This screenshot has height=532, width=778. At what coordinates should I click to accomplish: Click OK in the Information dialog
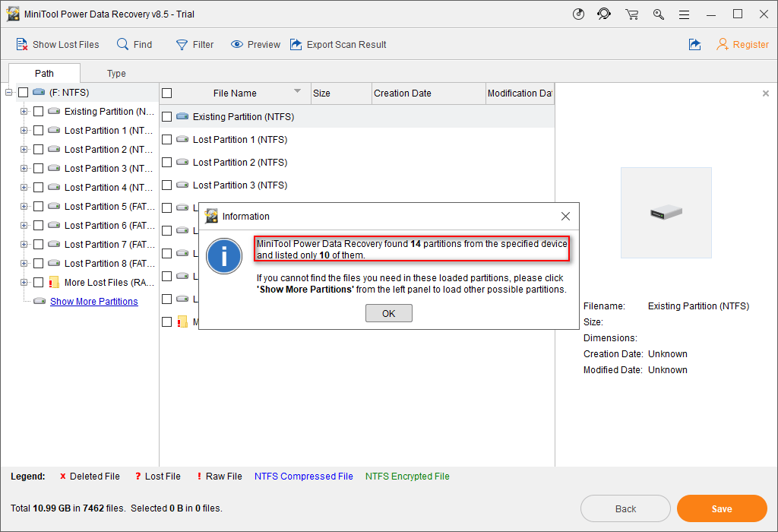388,313
